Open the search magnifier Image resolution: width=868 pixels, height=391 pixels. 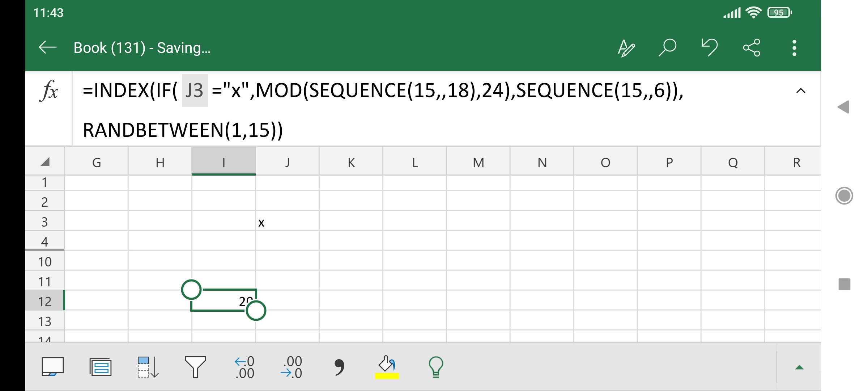(x=667, y=48)
